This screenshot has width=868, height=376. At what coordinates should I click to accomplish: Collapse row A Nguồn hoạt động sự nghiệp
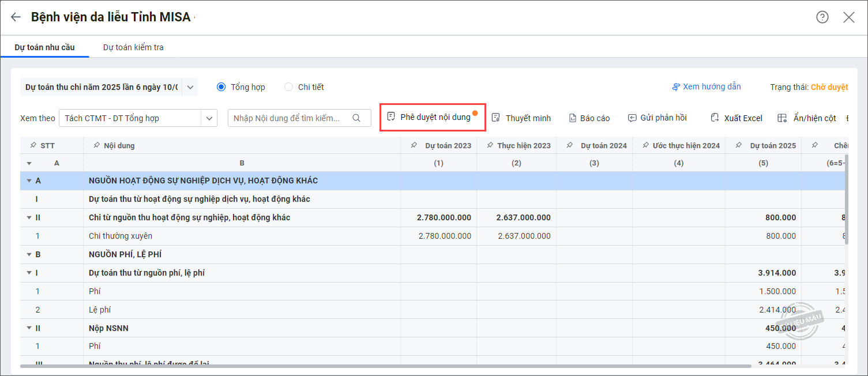coord(29,181)
